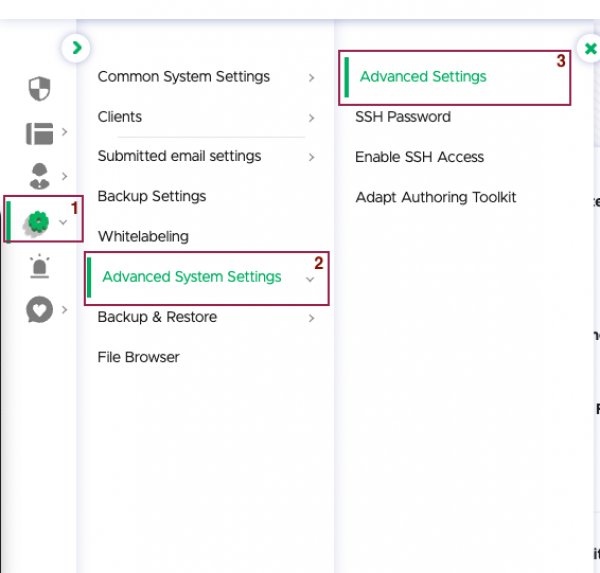The width and height of the screenshot is (600, 573).
Task: Click the heart speech bubble icon
Action: [x=39, y=309]
